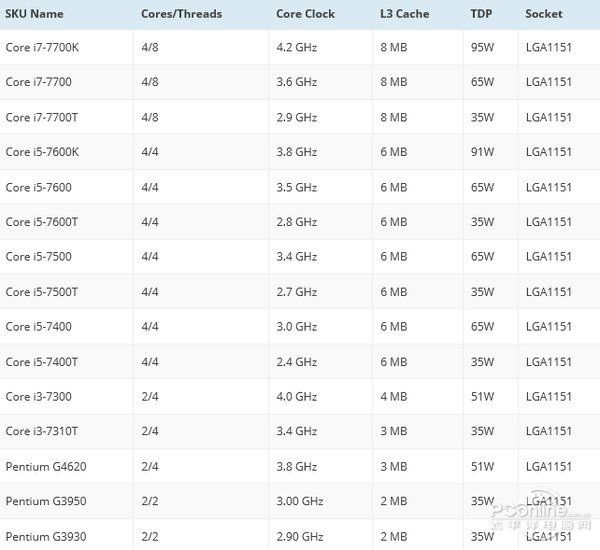Click the 2.7 GHz core clock value
The height and width of the screenshot is (550, 600).
pos(297,292)
